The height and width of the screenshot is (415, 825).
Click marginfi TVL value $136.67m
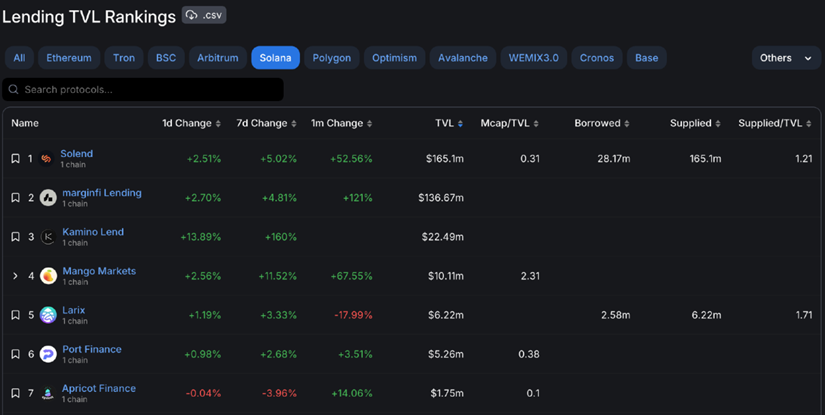441,198
